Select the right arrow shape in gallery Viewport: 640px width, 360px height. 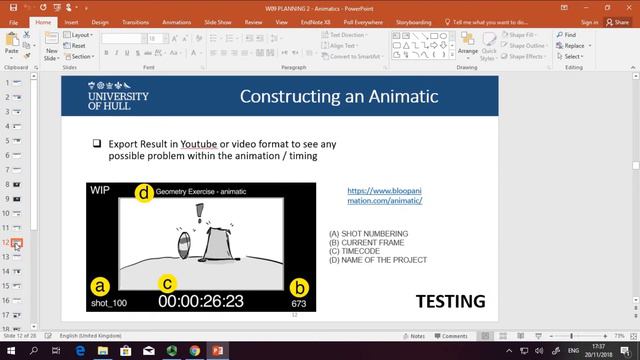point(434,45)
